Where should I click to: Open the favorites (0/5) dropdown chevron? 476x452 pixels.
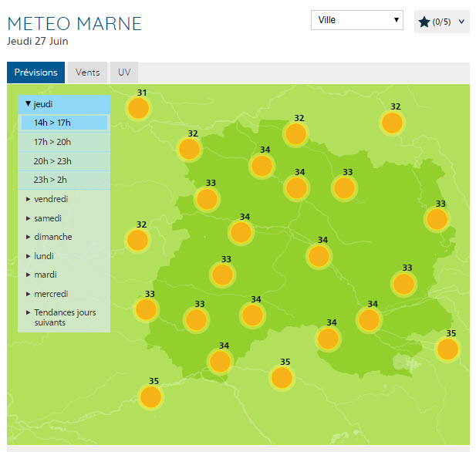(x=461, y=22)
